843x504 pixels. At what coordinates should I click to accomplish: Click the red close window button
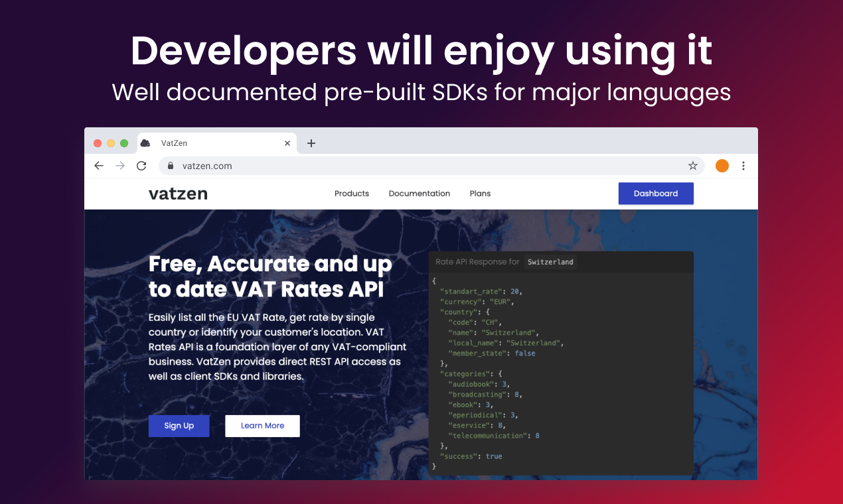coord(98,143)
